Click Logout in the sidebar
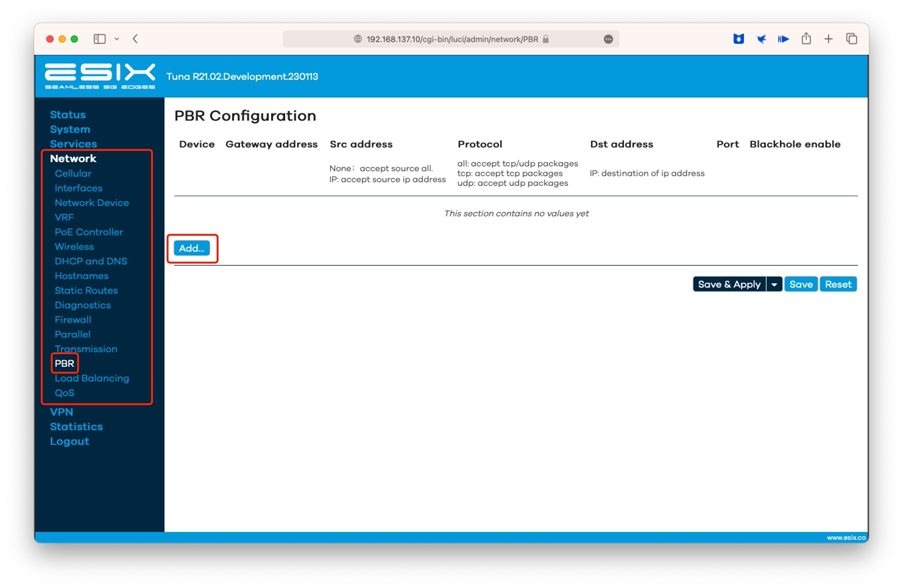903x588 pixels. [69, 441]
